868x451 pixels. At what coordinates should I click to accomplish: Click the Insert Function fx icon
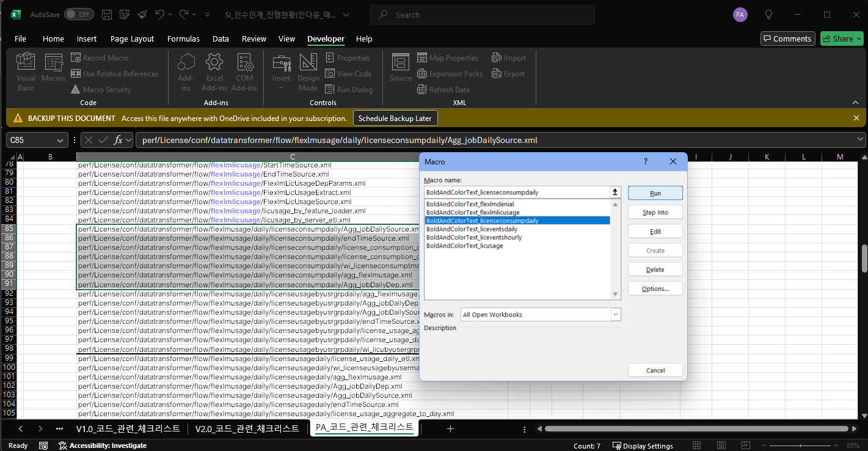click(x=119, y=140)
